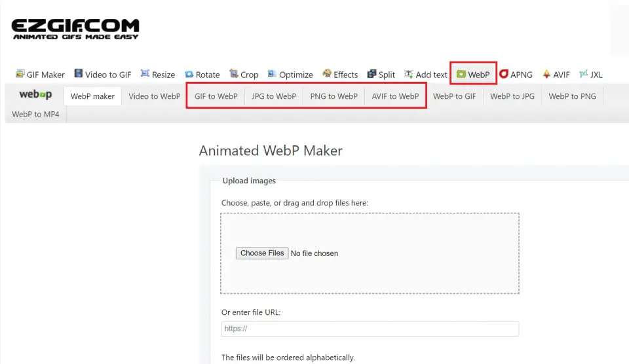
Task: Click the GIF Maker icon
Action: click(20, 74)
